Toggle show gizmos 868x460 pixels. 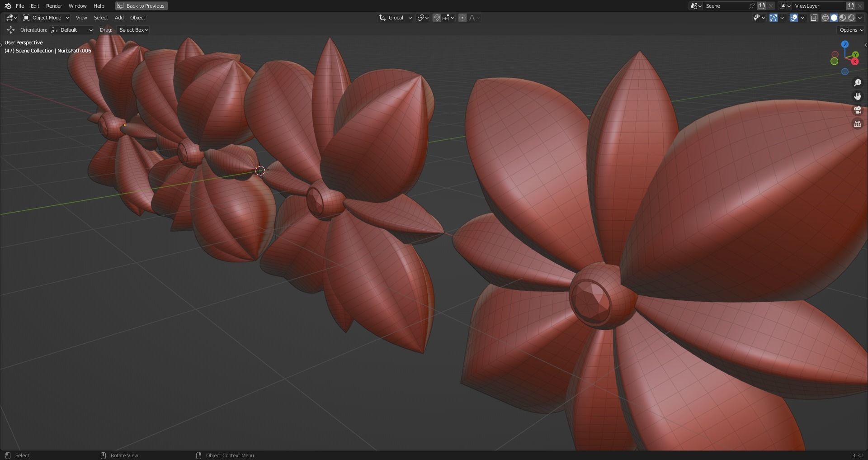[x=774, y=18]
